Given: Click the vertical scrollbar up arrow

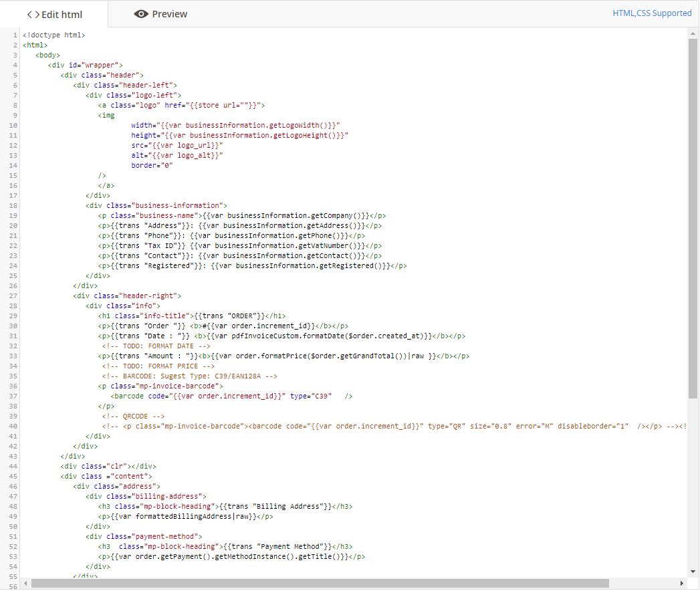Looking at the screenshot, I should coord(693,33).
